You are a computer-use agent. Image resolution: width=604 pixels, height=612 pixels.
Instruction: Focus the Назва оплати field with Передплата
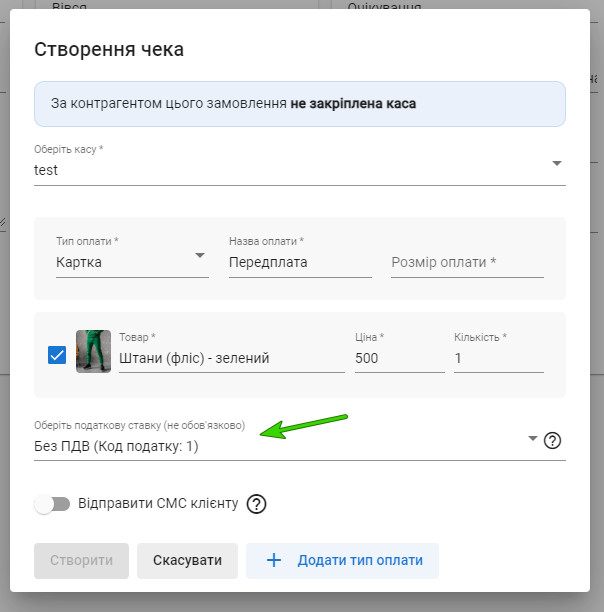click(299, 262)
